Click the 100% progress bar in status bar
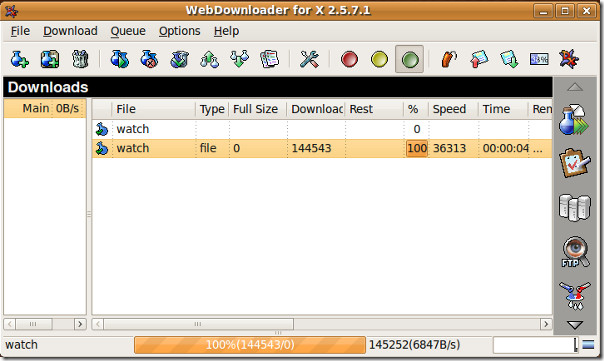This screenshot has width=604, height=361. pos(250,344)
